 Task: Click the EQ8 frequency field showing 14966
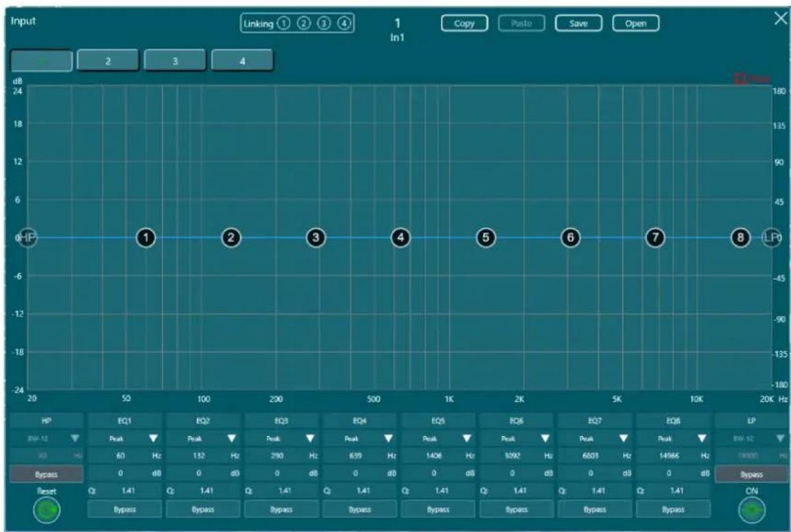pyautogui.click(x=673, y=456)
